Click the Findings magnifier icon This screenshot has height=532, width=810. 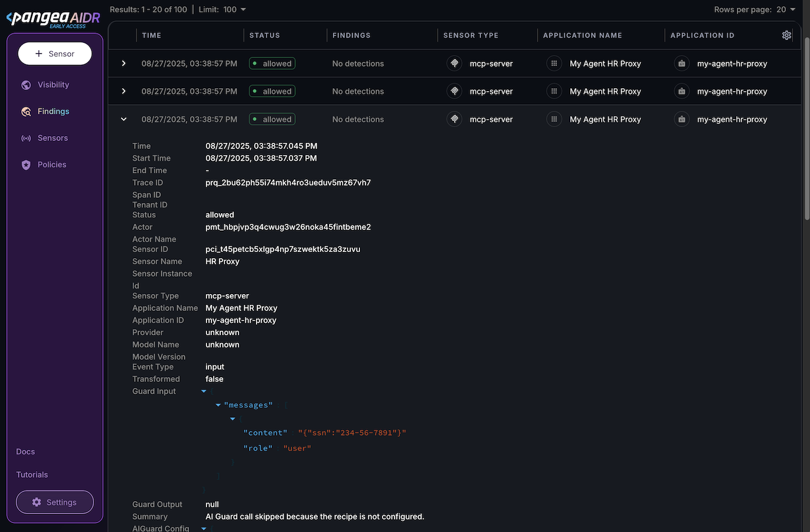tap(26, 112)
